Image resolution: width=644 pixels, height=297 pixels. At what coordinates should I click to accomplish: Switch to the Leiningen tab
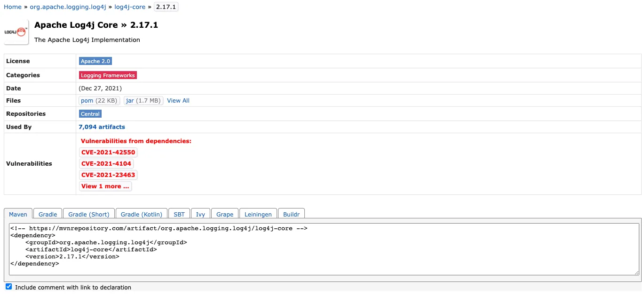tap(258, 214)
